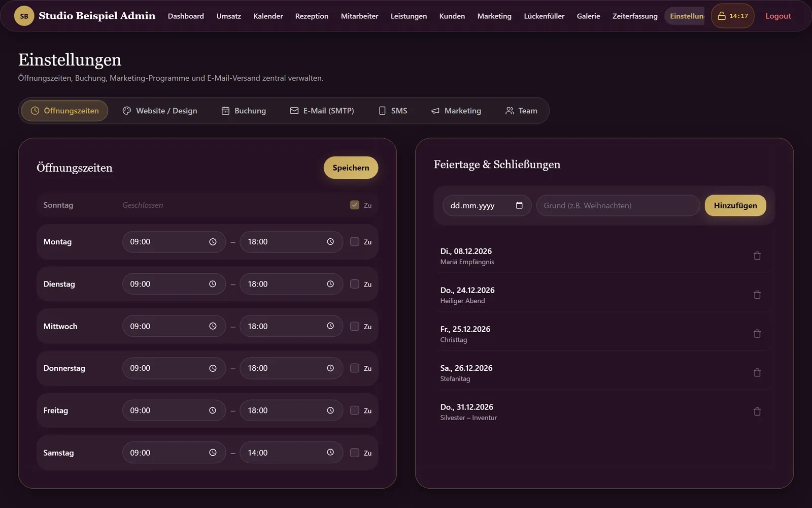The height and width of the screenshot is (508, 812).
Task: Toggle the Mittwoch Zu checkbox
Action: [354, 326]
